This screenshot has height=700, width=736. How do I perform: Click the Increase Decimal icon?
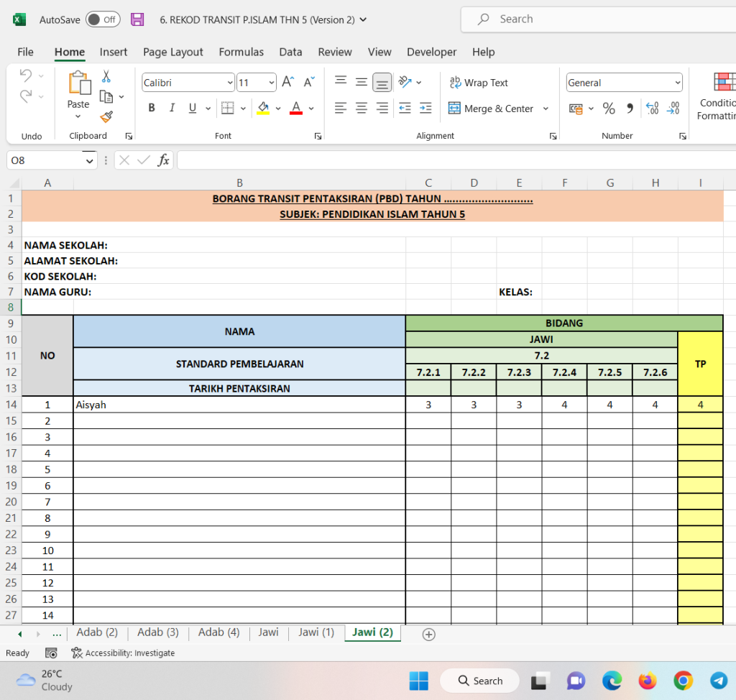coord(652,109)
